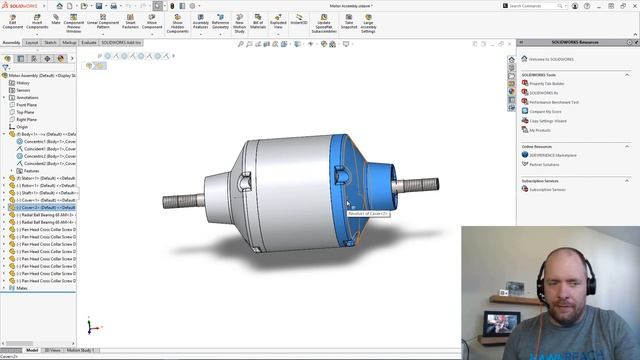Open the DimXpertManager crosshair tab
The height and width of the screenshot is (360, 640).
tap(47, 59)
